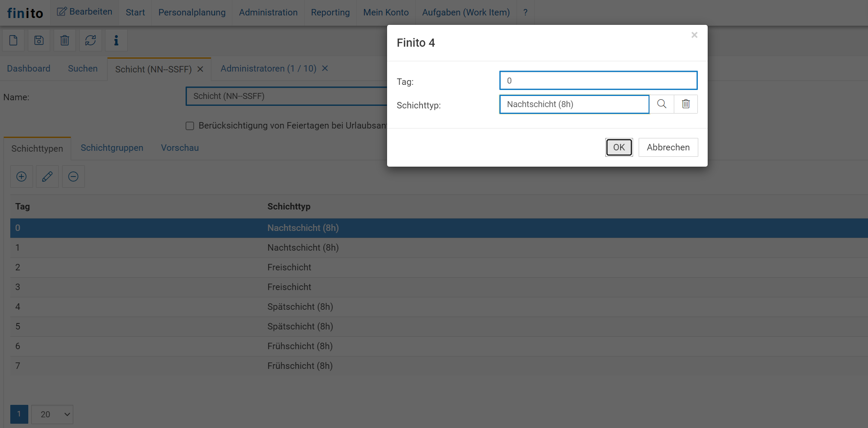Open the info icon in toolbar
Image resolution: width=868 pixels, height=428 pixels.
pos(116,41)
